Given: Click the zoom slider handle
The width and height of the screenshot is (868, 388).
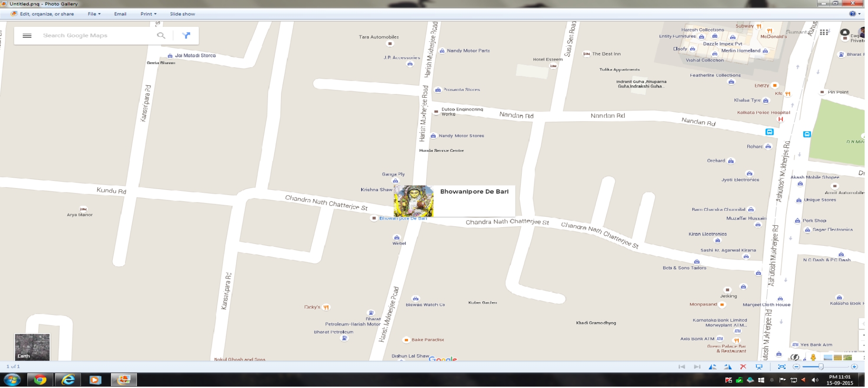Looking at the screenshot, I should (821, 367).
